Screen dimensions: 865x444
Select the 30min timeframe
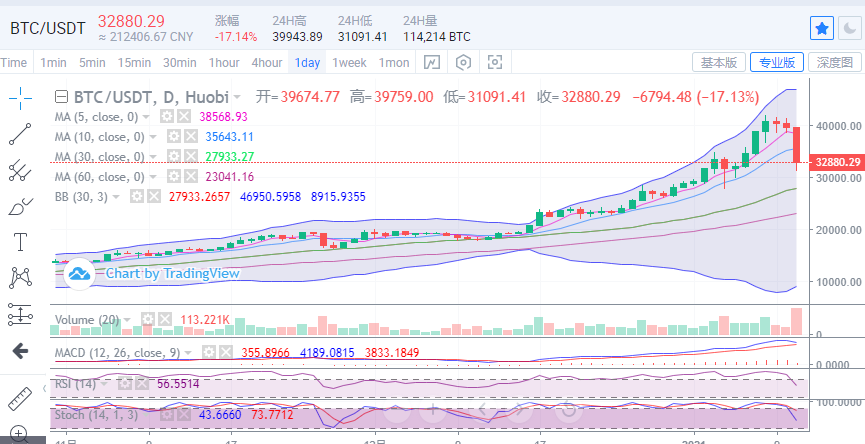(x=180, y=62)
